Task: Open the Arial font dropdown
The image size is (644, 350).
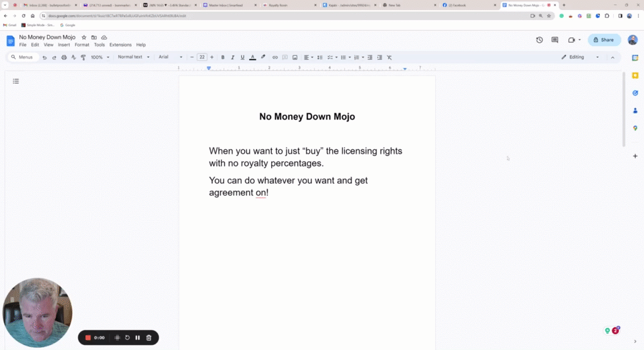Action: click(x=170, y=57)
